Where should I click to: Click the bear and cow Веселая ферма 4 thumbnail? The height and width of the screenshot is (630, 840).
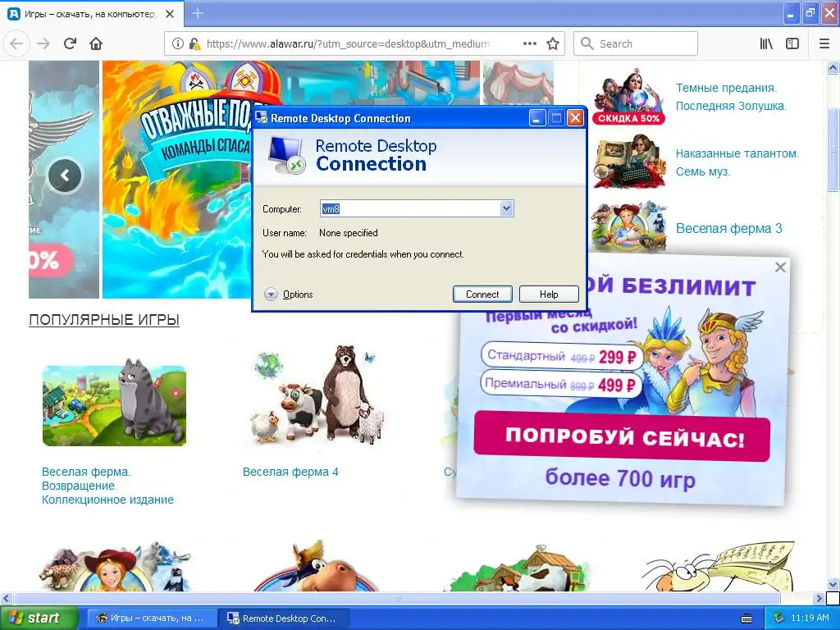point(319,396)
